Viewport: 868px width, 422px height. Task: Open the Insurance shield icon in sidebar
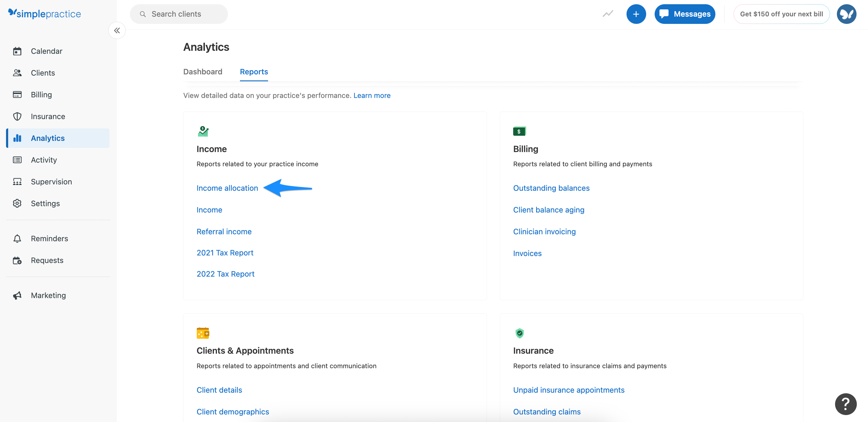pyautogui.click(x=48, y=116)
